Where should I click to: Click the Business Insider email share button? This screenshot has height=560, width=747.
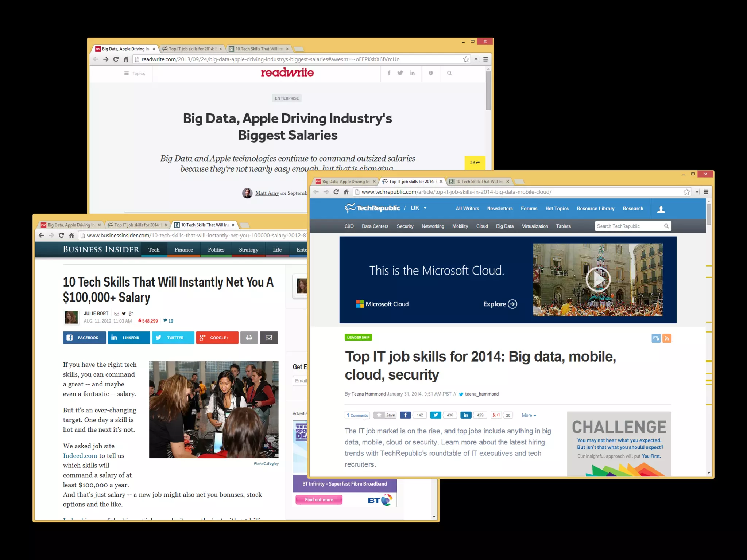[269, 338]
